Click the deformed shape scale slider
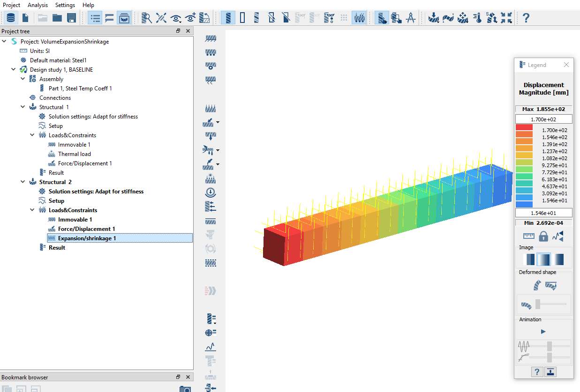This screenshot has height=392, width=580. [538, 304]
